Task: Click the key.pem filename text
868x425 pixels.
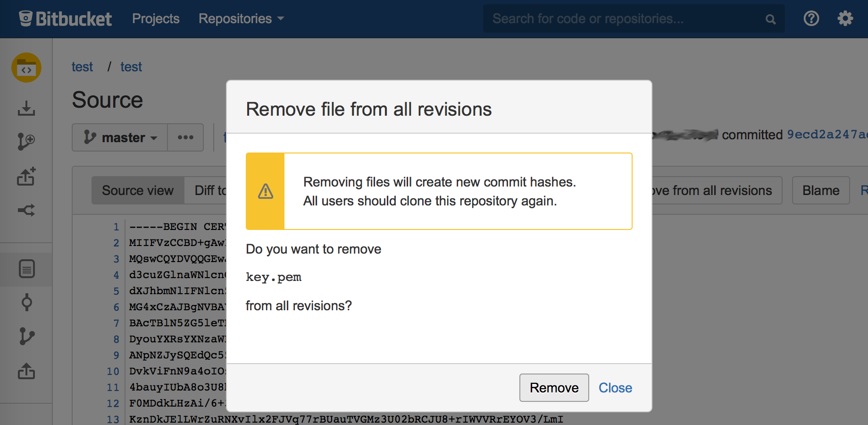Action: [x=274, y=277]
